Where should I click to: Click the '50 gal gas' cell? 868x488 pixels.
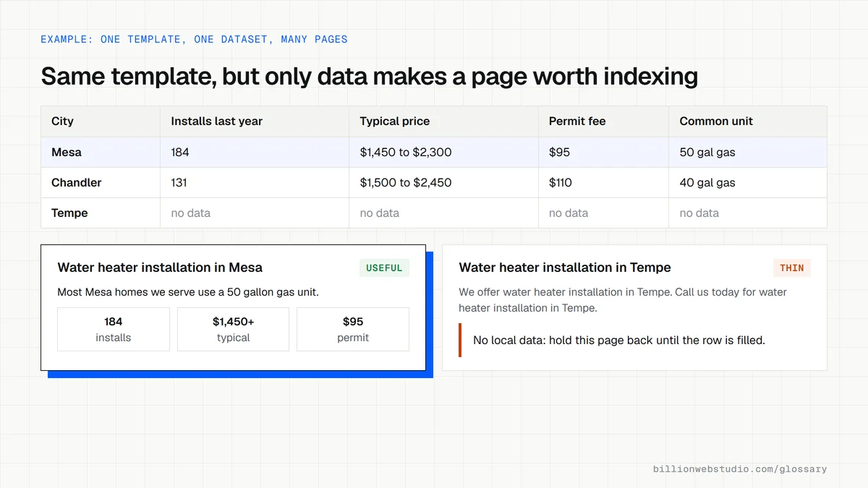click(x=748, y=153)
